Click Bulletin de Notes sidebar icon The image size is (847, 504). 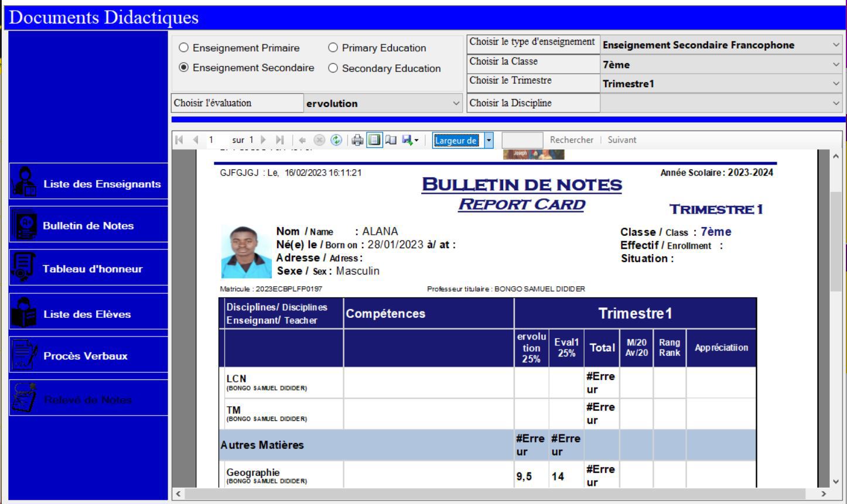25,225
